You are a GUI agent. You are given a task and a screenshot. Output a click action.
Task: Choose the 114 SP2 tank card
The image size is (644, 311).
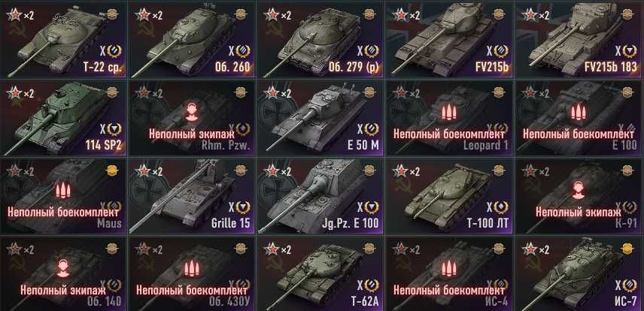pos(62,117)
